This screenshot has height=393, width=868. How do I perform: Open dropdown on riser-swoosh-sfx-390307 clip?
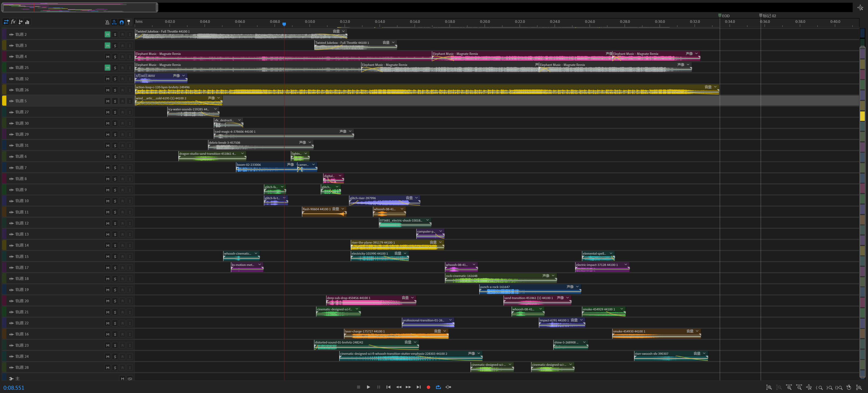704,353
